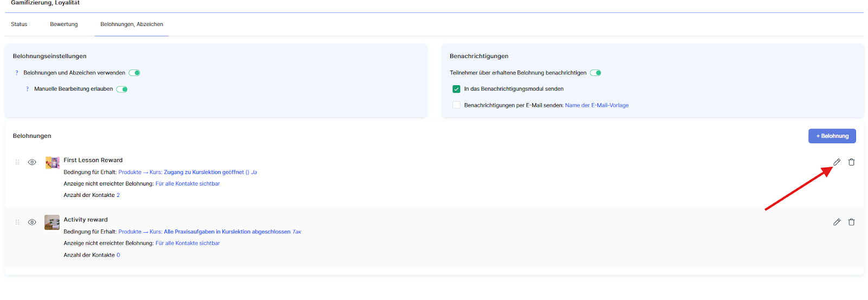Image resolution: width=868 pixels, height=300 pixels.
Task: Open help for Belohnungen und Abzeichen verwenden
Action: click(x=17, y=73)
